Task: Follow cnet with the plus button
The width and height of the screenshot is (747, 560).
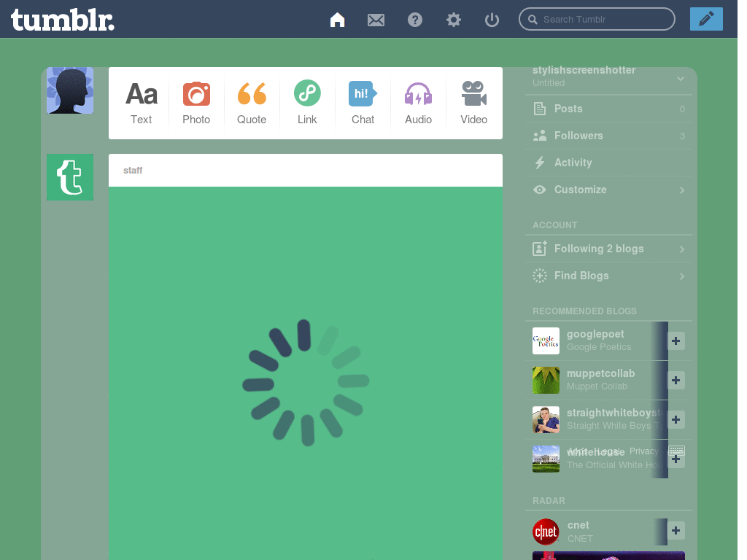Action: click(x=676, y=531)
